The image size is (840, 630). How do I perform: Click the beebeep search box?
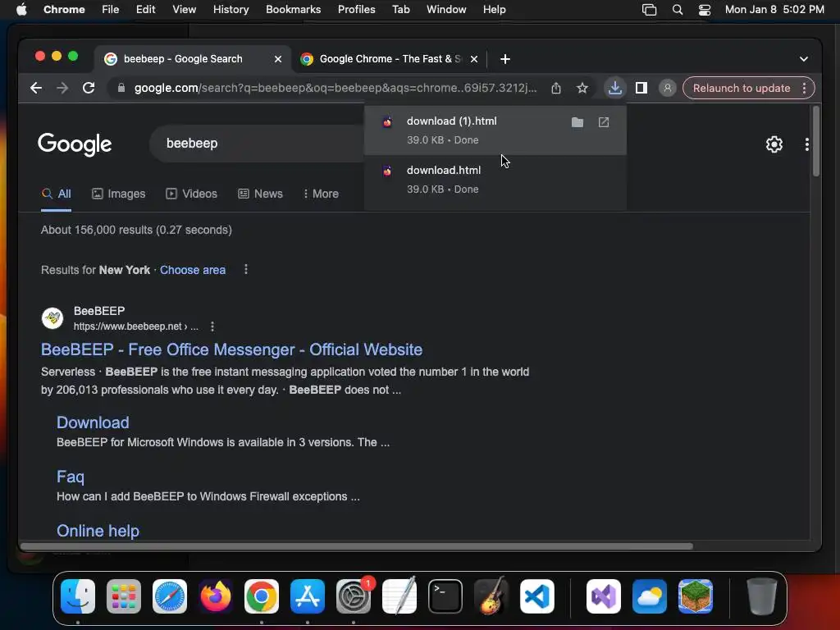click(x=257, y=144)
